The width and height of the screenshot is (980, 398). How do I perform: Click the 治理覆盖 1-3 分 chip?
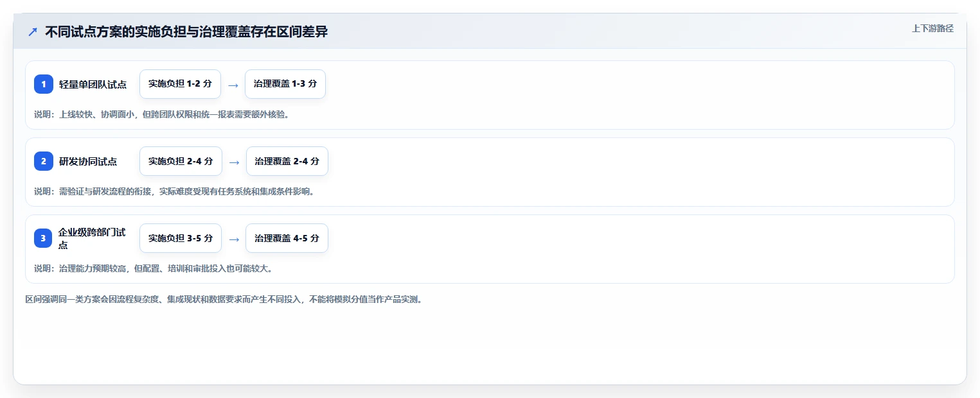click(285, 84)
